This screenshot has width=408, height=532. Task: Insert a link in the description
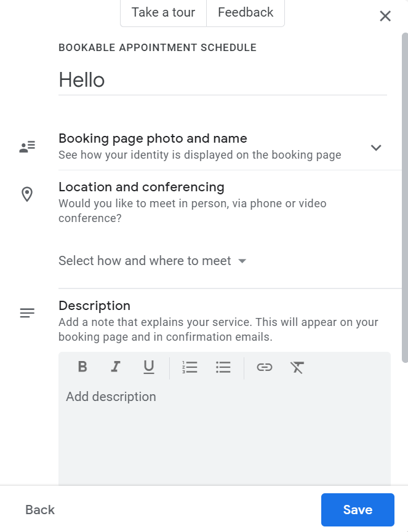[265, 367]
